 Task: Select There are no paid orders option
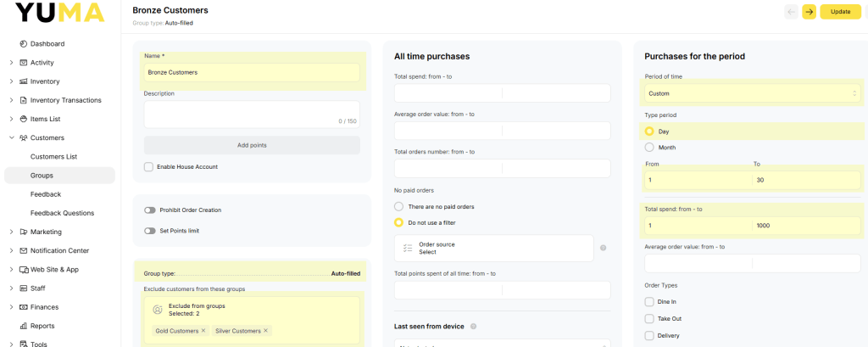398,206
